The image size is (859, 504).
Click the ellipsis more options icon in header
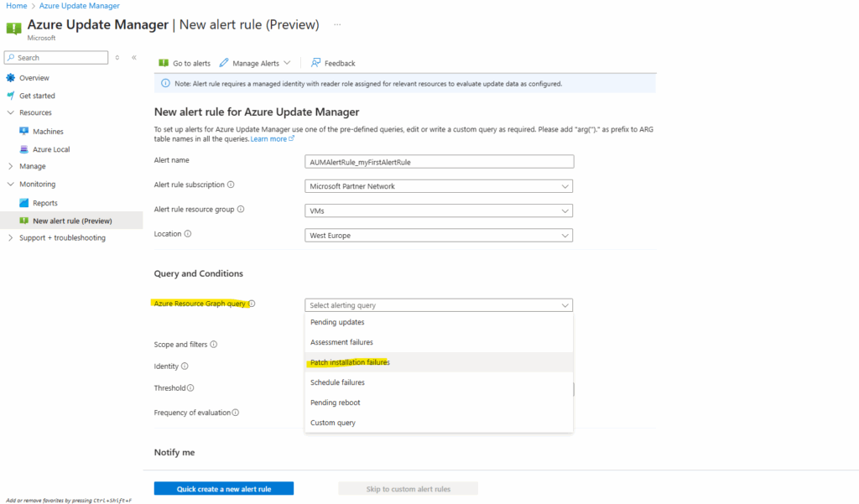(x=337, y=24)
